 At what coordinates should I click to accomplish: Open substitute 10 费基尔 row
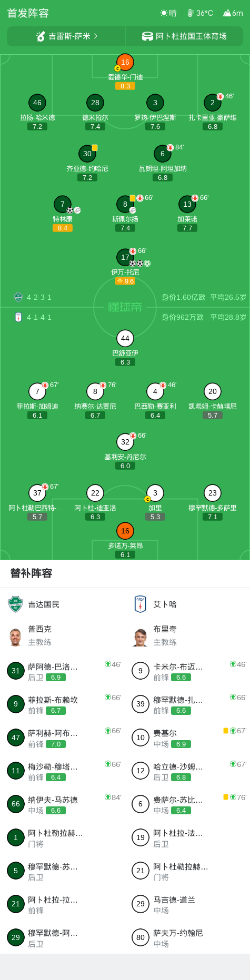coord(187,737)
